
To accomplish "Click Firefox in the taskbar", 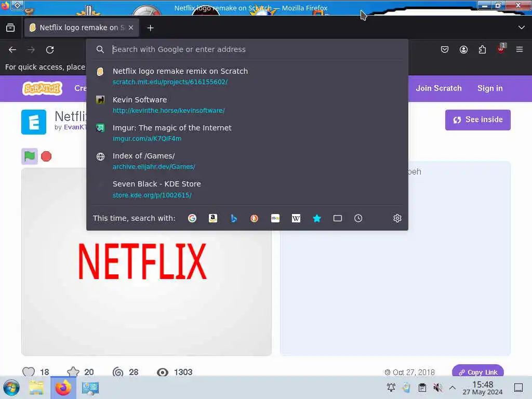I will (x=63, y=388).
